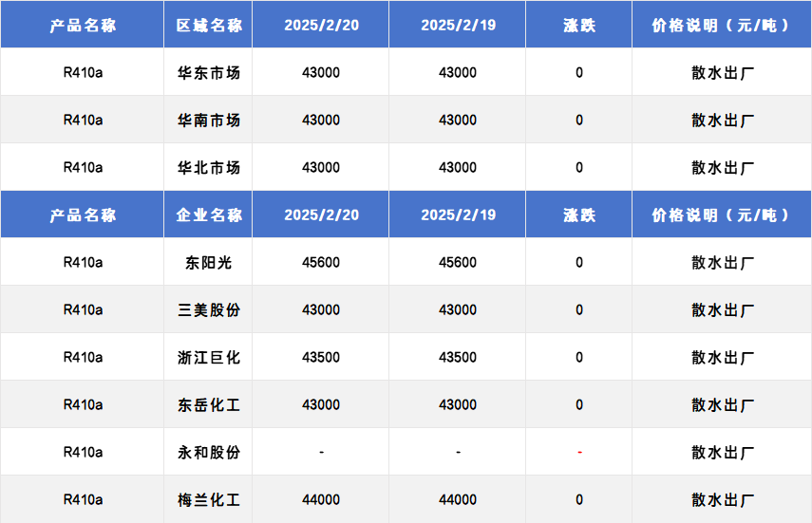
Task: Select the 东阳光 company cell
Action: (208, 263)
